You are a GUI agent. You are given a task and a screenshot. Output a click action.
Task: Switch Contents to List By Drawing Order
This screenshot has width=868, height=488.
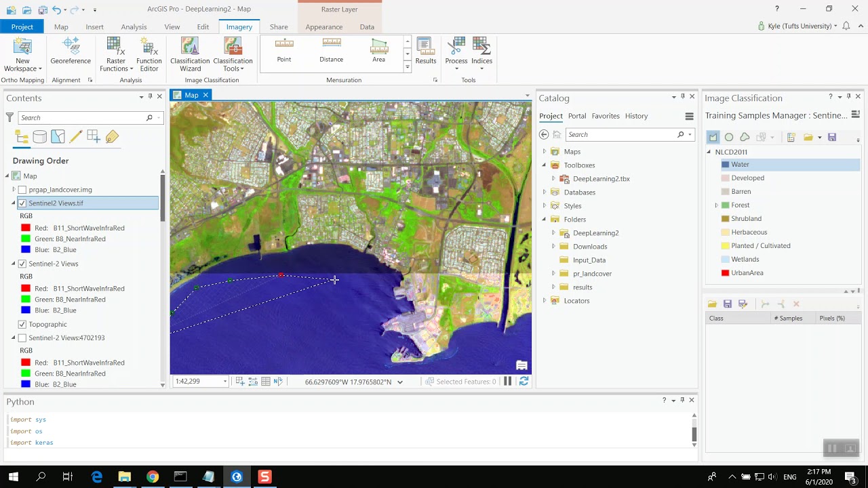(x=22, y=137)
